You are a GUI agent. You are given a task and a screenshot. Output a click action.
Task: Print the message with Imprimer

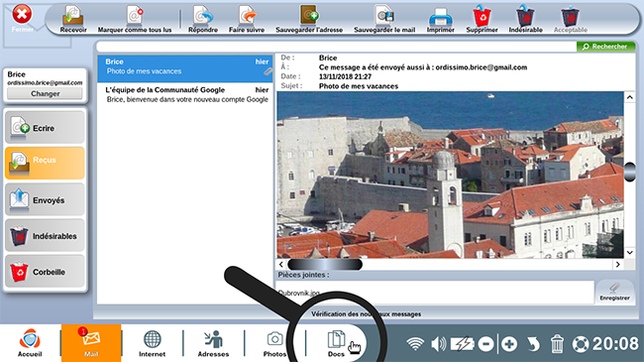[440, 19]
